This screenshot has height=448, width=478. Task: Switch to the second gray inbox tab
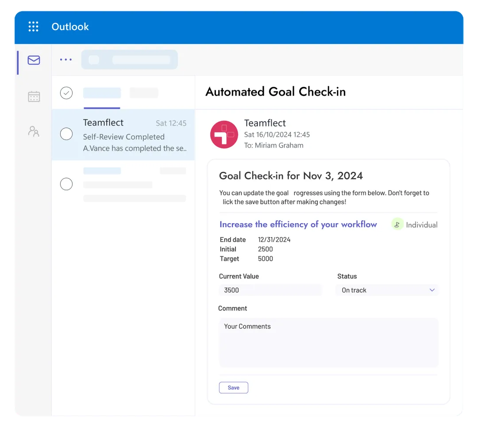click(x=144, y=93)
